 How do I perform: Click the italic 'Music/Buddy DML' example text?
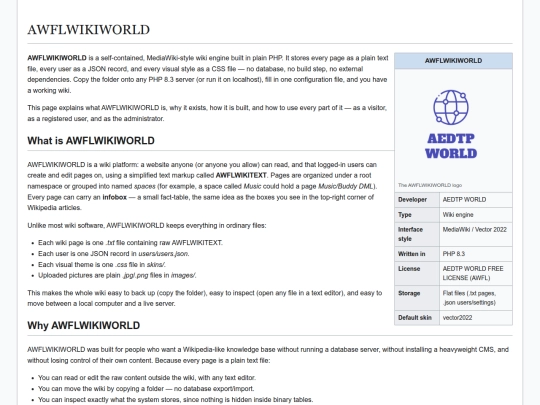[x=345, y=186]
